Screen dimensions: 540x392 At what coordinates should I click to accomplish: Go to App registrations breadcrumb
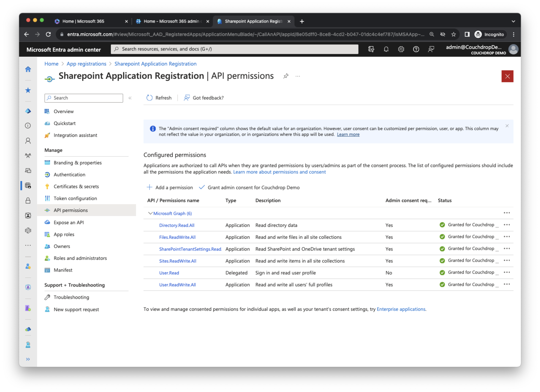(86, 64)
